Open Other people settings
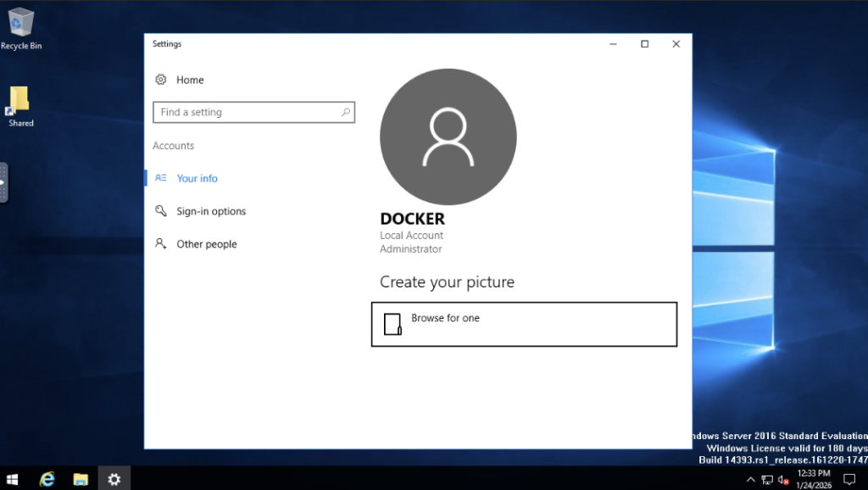Image resolution: width=868 pixels, height=490 pixels. pyautogui.click(x=208, y=243)
